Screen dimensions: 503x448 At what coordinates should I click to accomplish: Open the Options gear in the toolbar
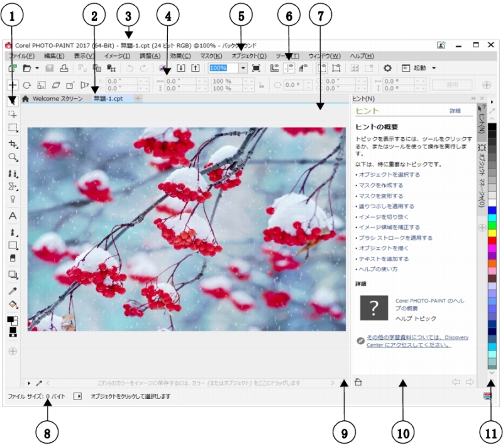388,68
